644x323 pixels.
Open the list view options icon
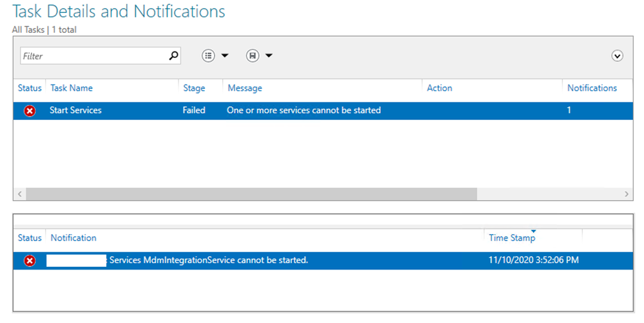coord(208,56)
